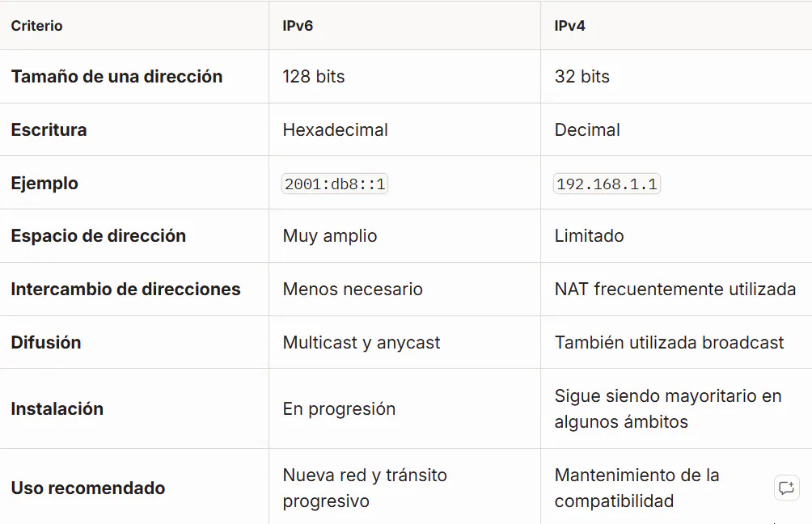Select the Decimal cell

[587, 130]
